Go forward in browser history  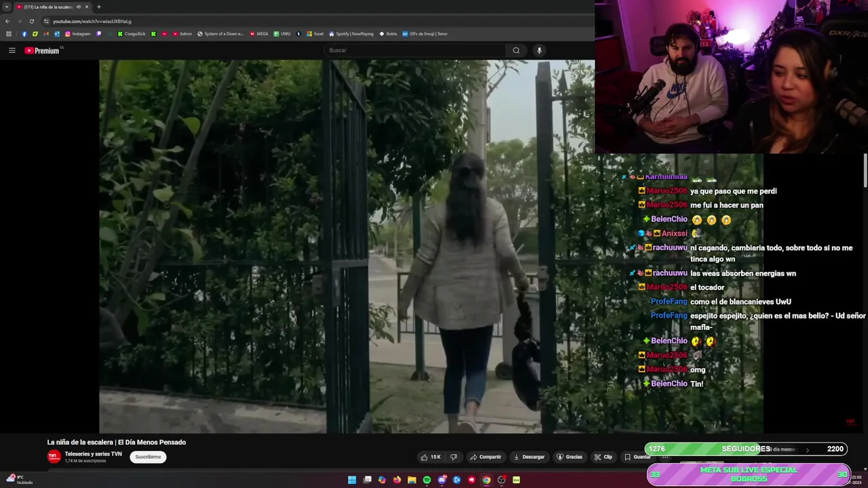tap(20, 21)
